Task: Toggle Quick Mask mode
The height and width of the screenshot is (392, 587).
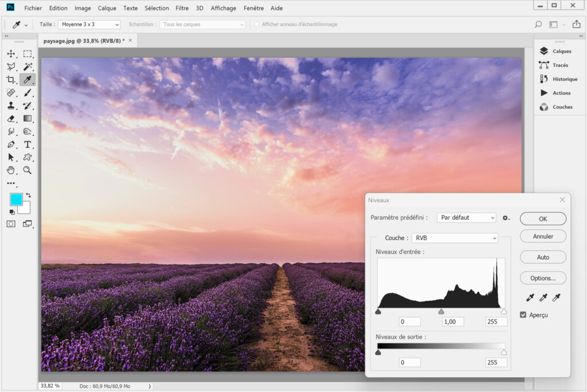Action: (11, 224)
